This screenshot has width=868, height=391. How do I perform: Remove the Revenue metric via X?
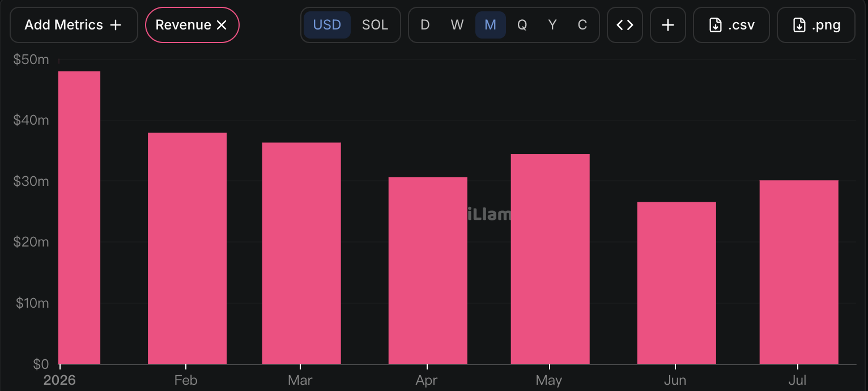coord(222,25)
